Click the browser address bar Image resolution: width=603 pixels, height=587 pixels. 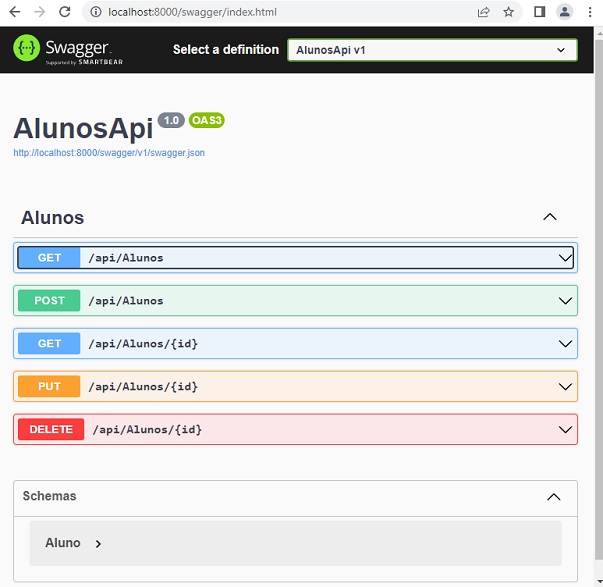pos(280,12)
